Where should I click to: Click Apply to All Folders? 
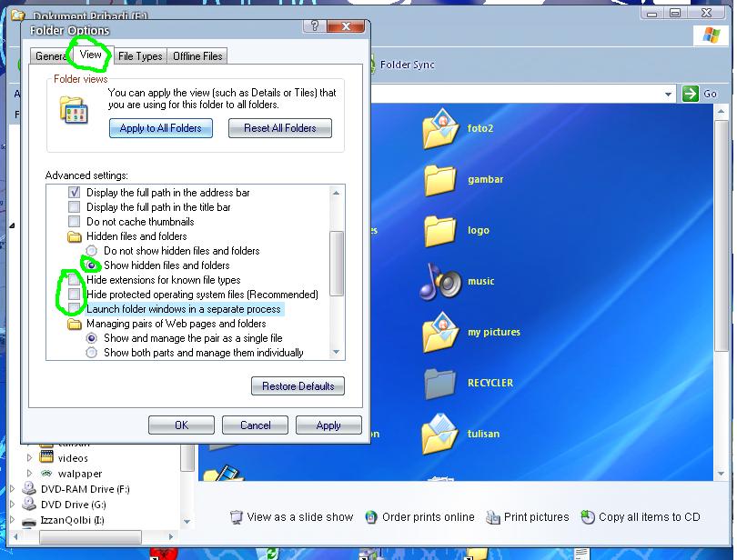pyautogui.click(x=161, y=128)
